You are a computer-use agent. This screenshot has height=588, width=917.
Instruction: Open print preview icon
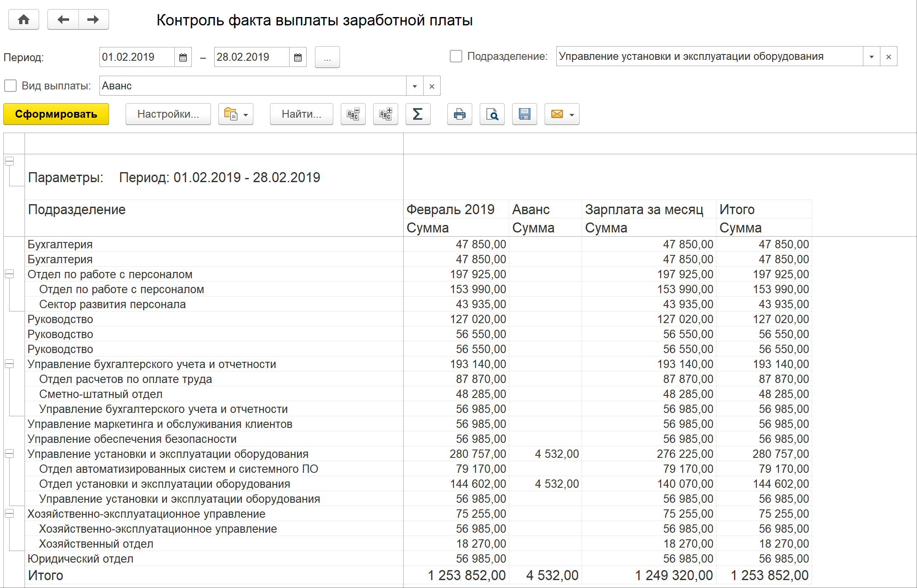492,114
